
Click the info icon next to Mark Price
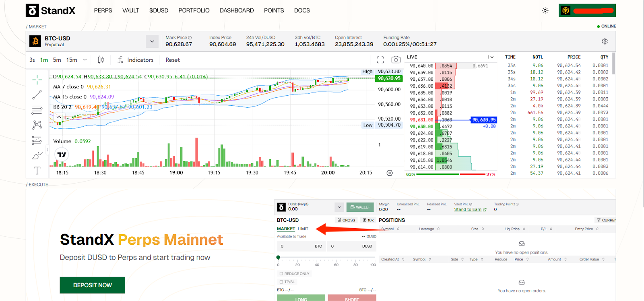(x=190, y=38)
